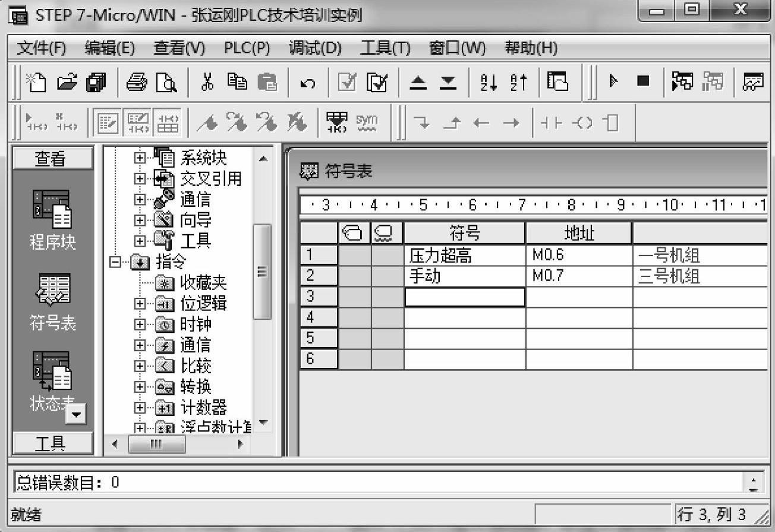Click the tree panel horizontal scrollbar thumb
This screenshot has width=775, height=532.
tap(156, 444)
